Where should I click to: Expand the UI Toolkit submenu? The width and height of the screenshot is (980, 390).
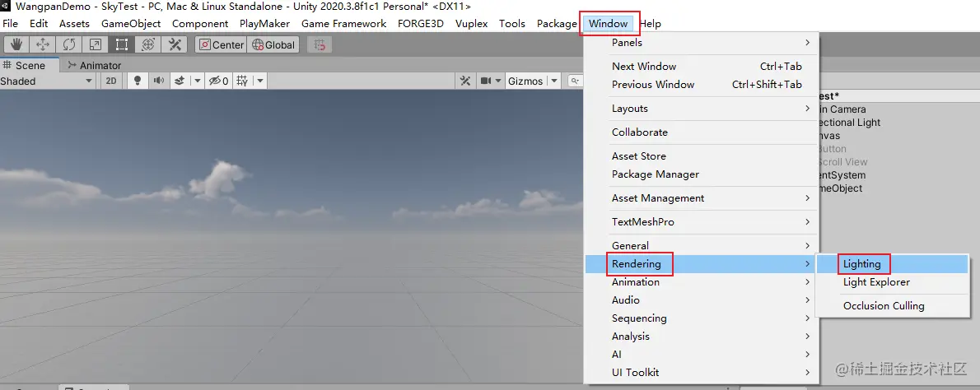click(702, 373)
